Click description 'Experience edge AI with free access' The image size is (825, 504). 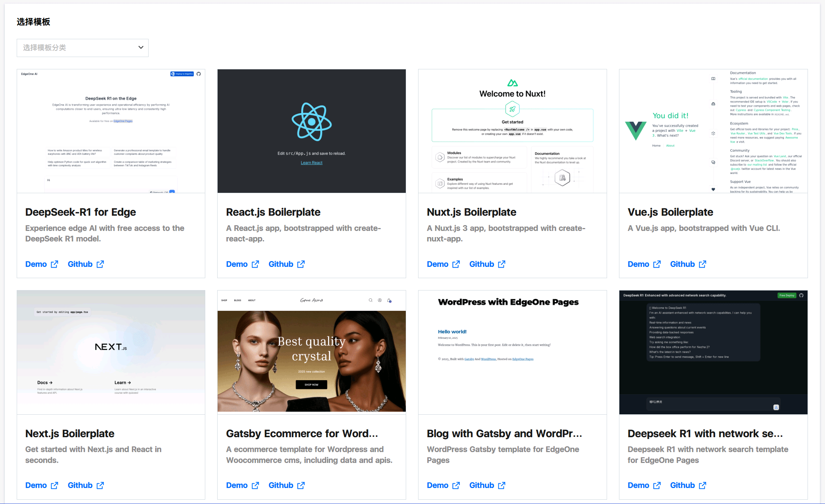tap(105, 233)
